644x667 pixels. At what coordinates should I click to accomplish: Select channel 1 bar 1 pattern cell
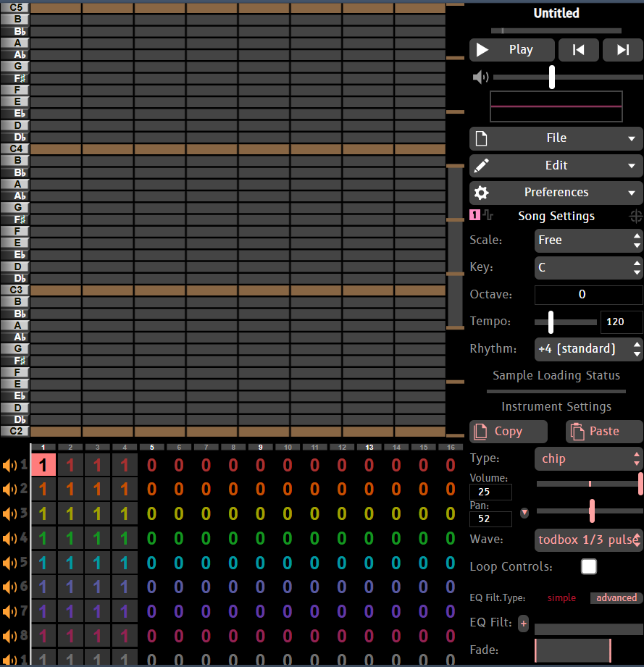(x=43, y=464)
